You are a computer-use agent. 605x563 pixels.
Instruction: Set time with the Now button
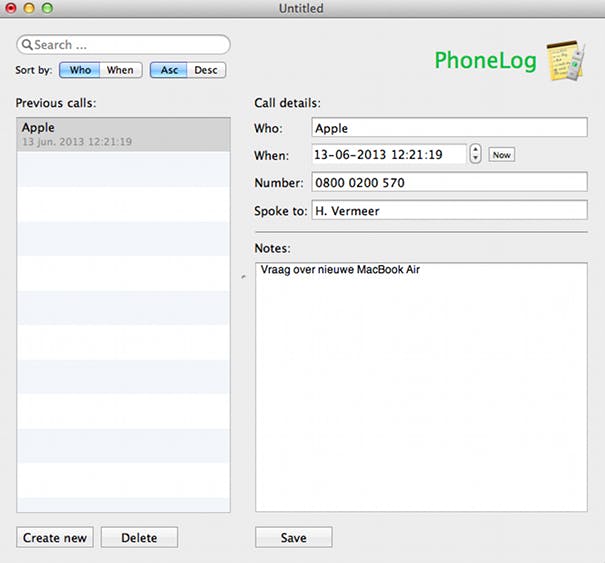(501, 155)
